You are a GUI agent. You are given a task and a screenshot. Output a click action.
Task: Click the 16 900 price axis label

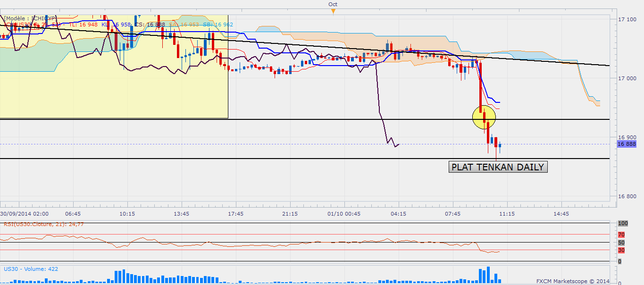pyautogui.click(x=627, y=137)
